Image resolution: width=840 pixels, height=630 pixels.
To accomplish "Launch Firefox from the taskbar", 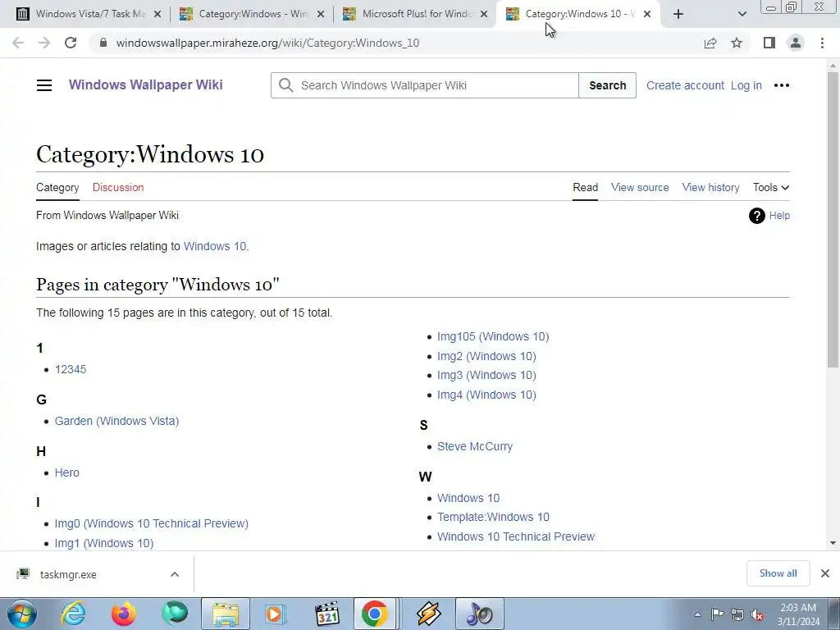I will [x=124, y=614].
